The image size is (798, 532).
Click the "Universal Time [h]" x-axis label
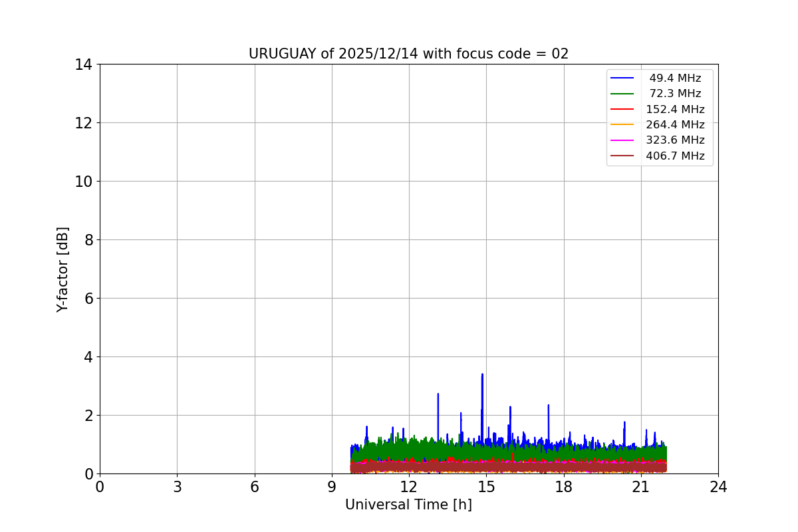click(x=408, y=505)
